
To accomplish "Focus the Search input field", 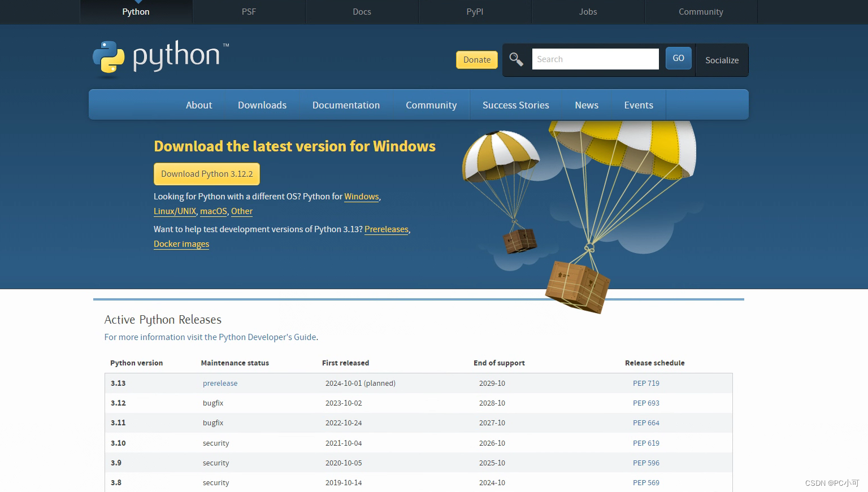I will pyautogui.click(x=595, y=59).
